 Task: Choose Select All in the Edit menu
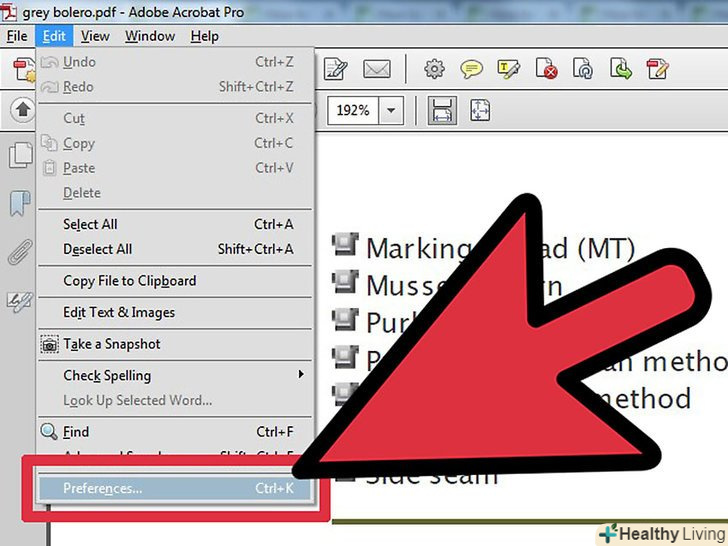point(175,224)
